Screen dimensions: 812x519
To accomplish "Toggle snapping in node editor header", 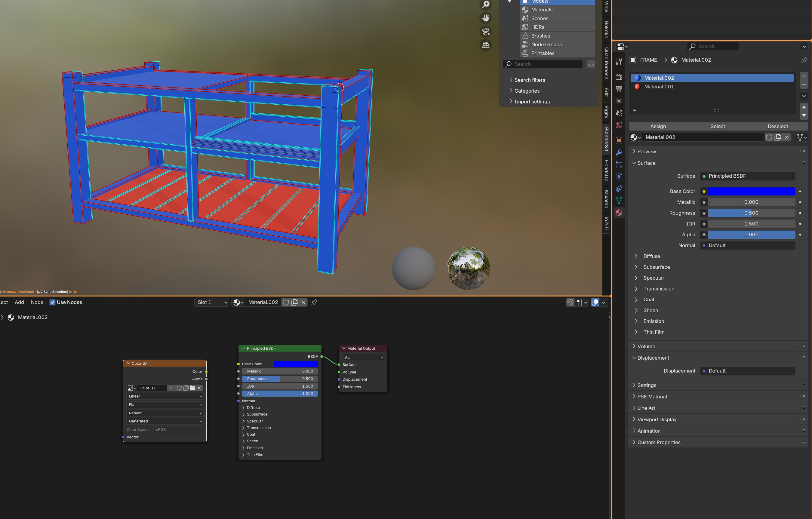I will click(570, 302).
